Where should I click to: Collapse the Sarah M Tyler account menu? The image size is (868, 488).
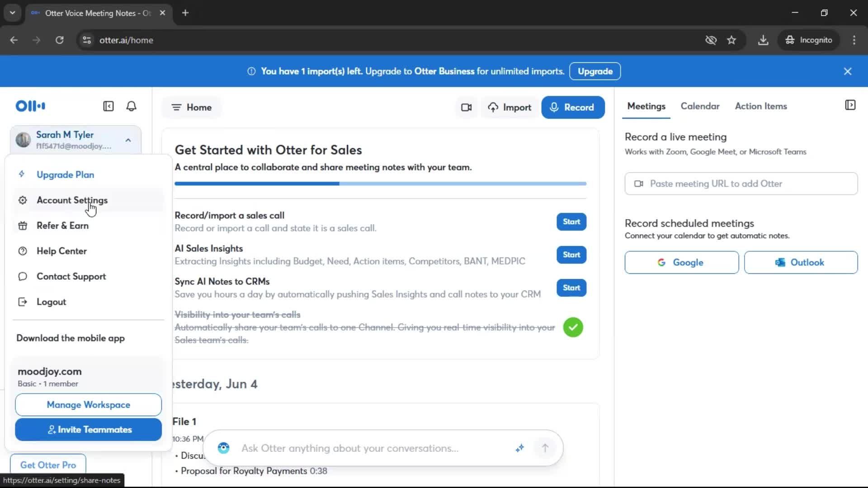[x=128, y=140]
